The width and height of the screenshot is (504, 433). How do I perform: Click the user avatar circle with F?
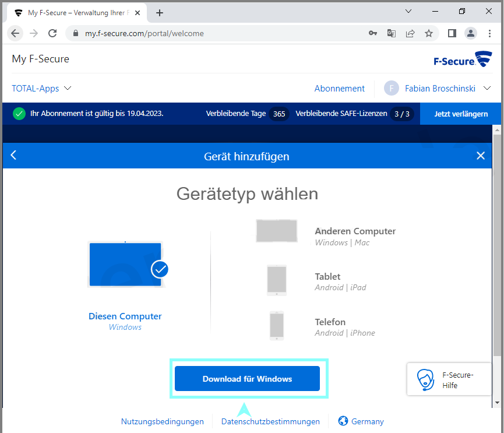[x=392, y=88]
